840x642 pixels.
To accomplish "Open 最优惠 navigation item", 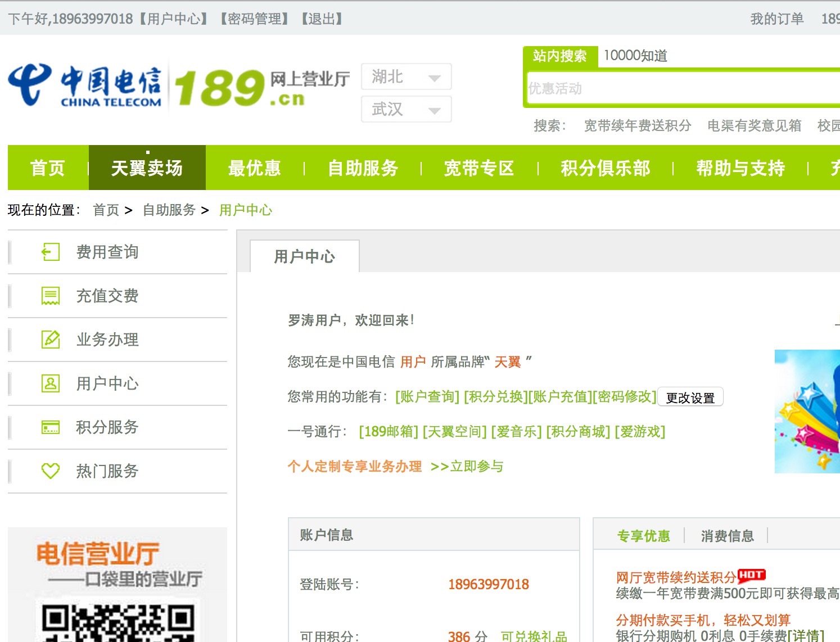I will pos(254,168).
